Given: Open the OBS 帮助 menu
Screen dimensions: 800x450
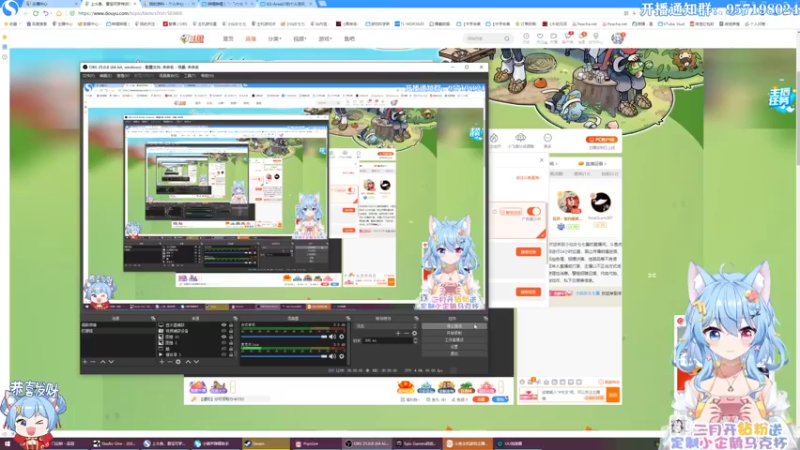Looking at the screenshot, I should 207,76.
